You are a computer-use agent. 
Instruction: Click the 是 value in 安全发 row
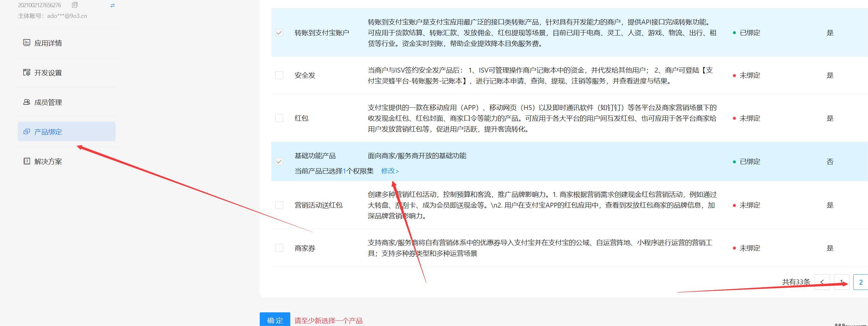point(830,75)
